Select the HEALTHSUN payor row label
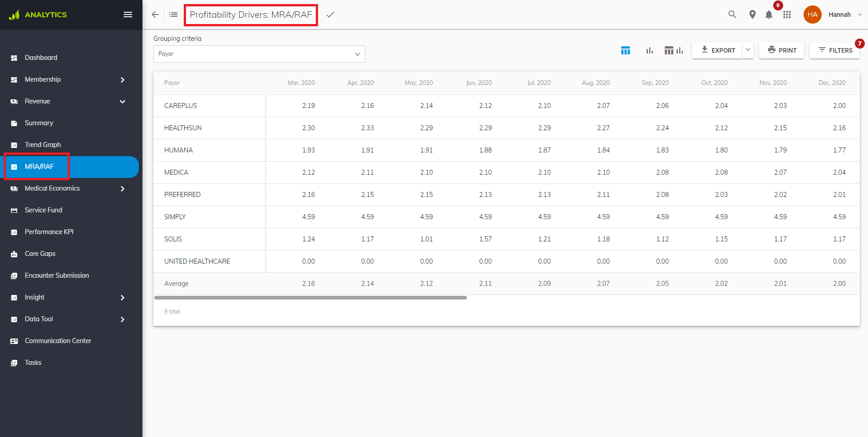The height and width of the screenshot is (437, 868). [x=183, y=128]
